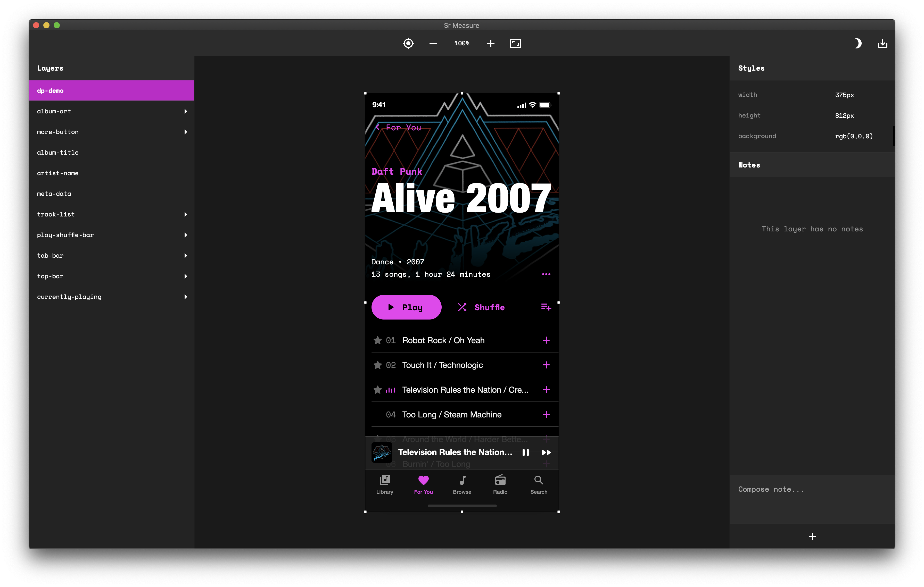924x587 pixels.
Task: Click the add note plus icon
Action: coord(812,536)
